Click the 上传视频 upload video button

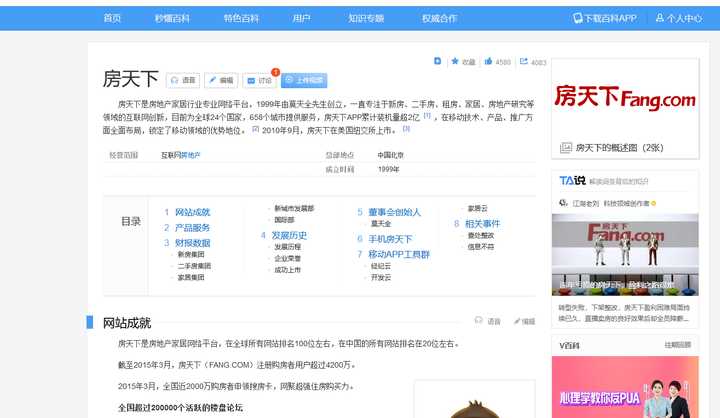[x=304, y=80]
